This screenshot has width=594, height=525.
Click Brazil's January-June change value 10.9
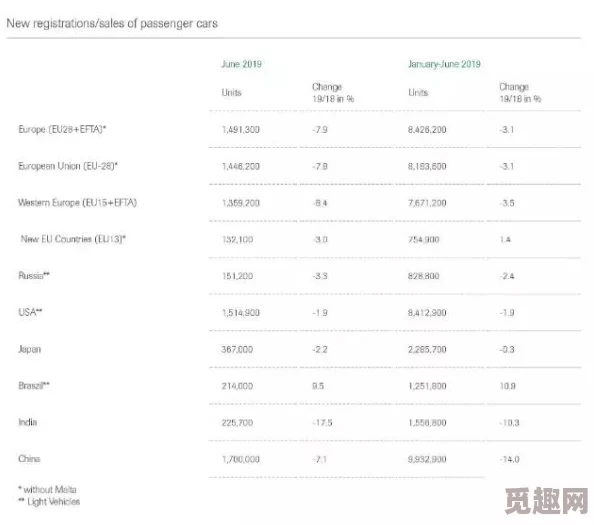[508, 386]
